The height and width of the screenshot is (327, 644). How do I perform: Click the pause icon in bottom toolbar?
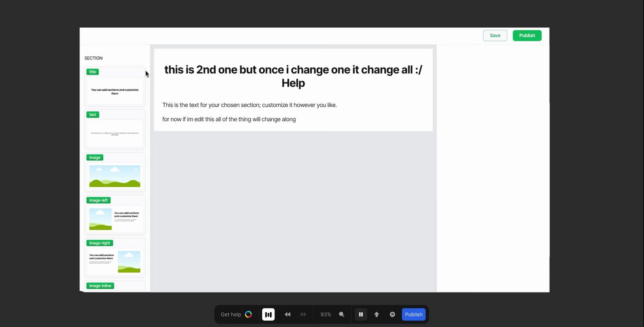click(x=361, y=314)
